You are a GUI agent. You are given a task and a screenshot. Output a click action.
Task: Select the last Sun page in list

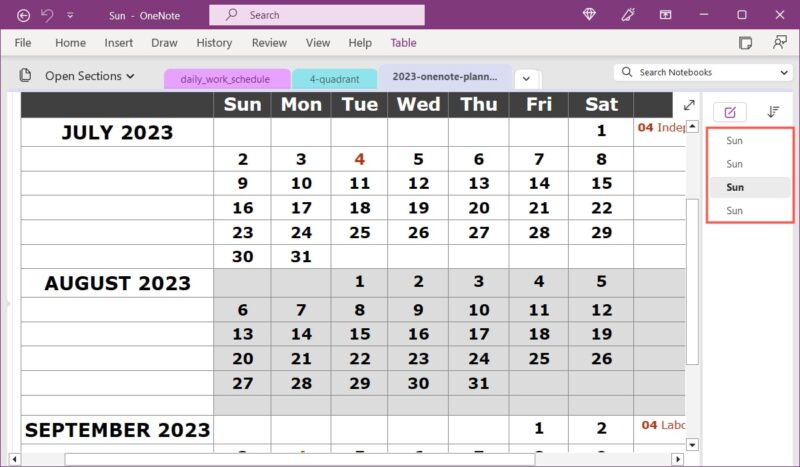point(750,210)
